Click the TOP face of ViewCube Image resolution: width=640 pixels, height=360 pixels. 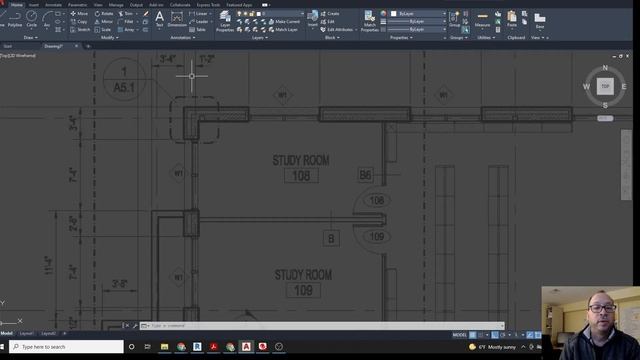[605, 87]
